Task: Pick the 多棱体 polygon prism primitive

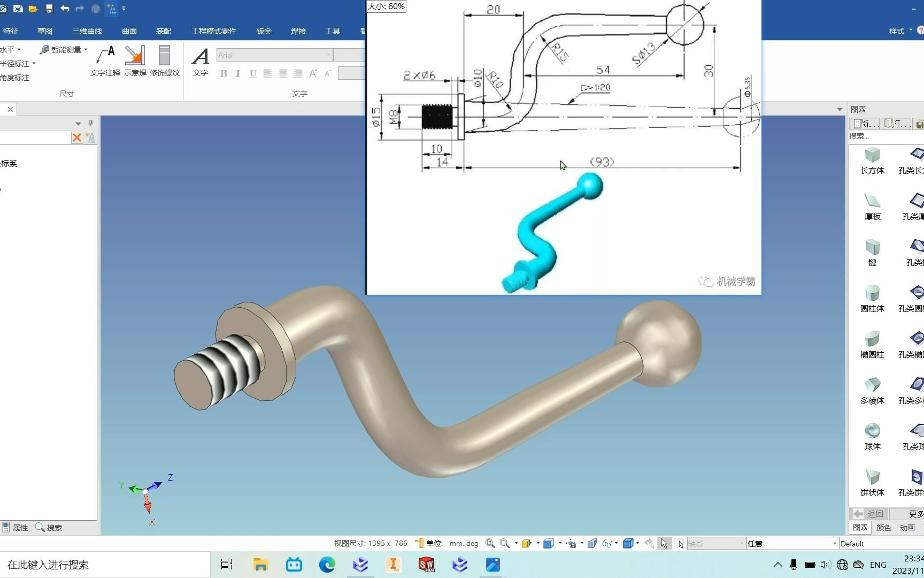Action: (872, 391)
